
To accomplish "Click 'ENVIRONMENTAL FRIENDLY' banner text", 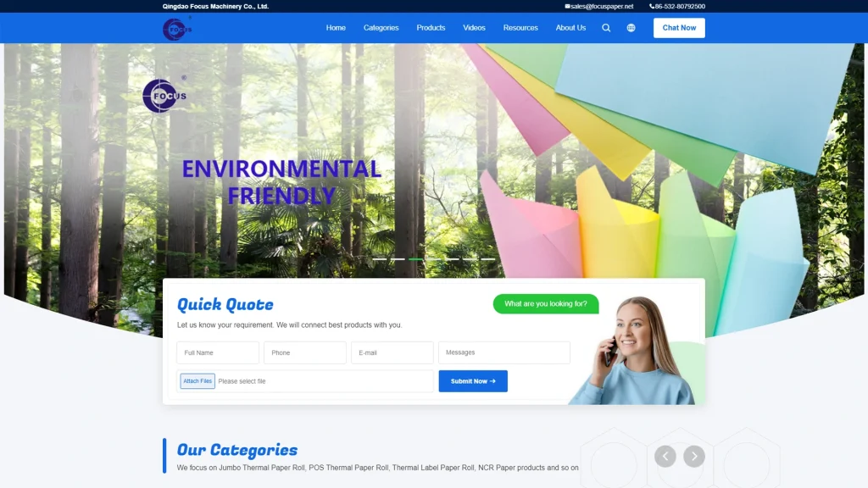I will point(281,182).
